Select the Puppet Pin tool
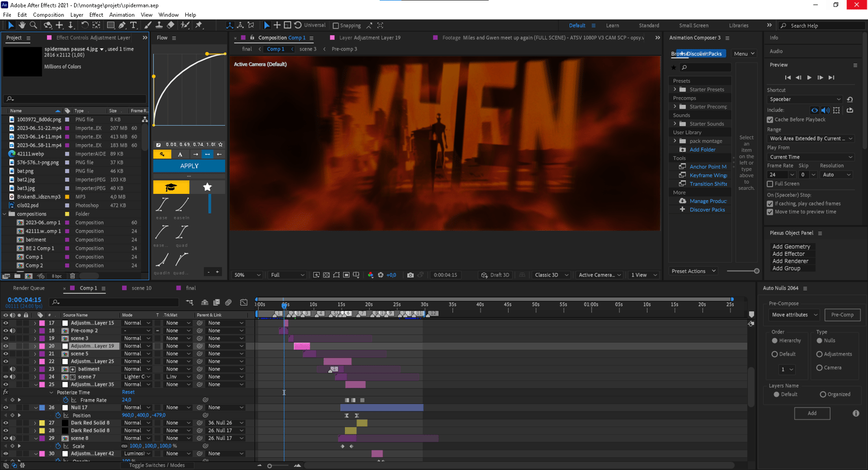The width and height of the screenshot is (868, 470). [x=199, y=25]
